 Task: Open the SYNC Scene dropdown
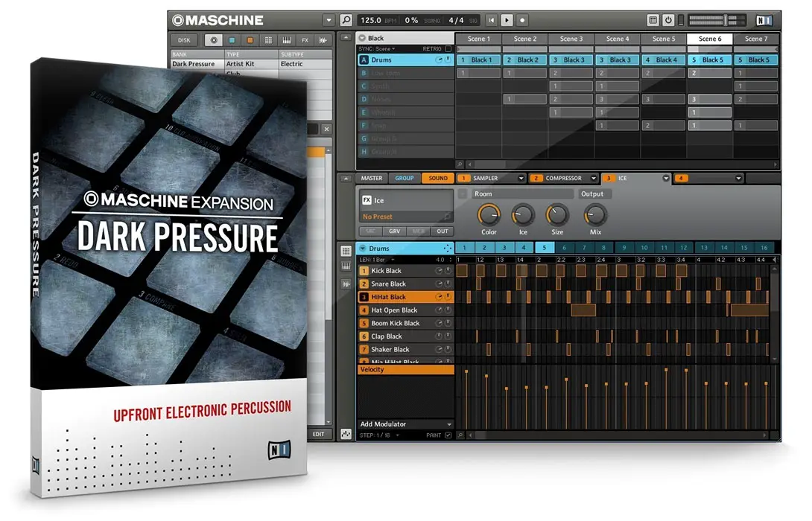(377, 48)
